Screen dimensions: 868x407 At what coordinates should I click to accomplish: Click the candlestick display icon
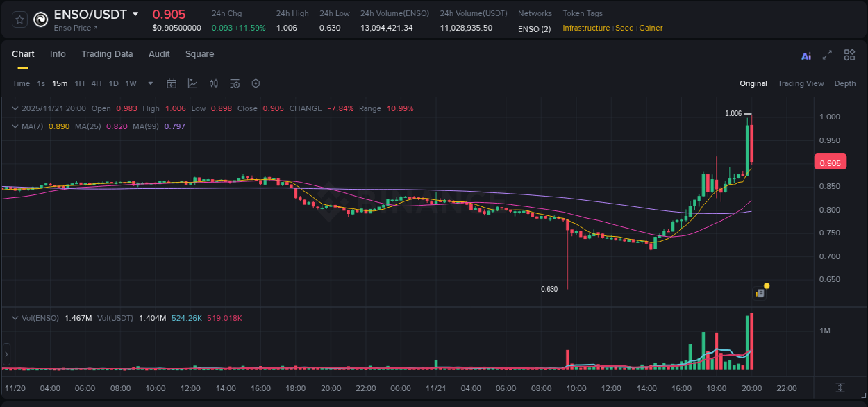click(x=214, y=83)
